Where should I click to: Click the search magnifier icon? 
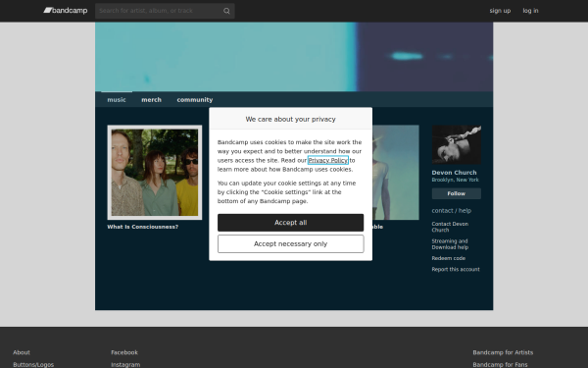226,11
